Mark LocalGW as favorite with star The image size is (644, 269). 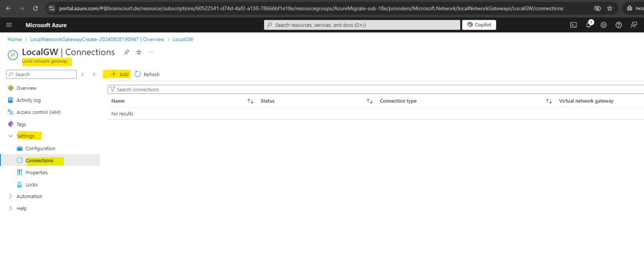click(x=138, y=52)
